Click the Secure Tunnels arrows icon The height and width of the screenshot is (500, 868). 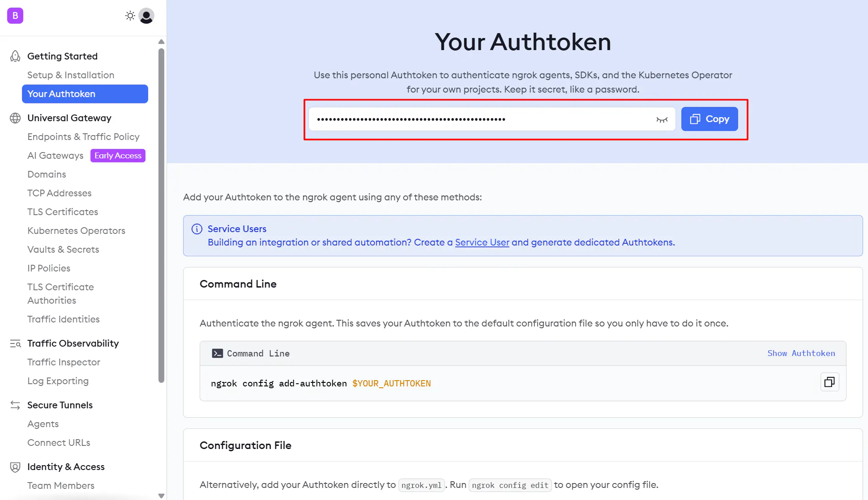tap(15, 405)
